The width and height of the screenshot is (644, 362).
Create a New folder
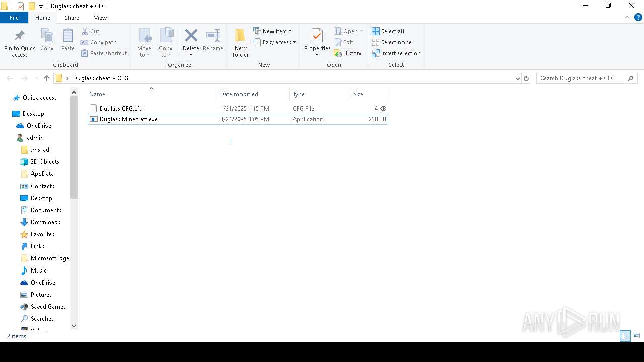pyautogui.click(x=240, y=43)
